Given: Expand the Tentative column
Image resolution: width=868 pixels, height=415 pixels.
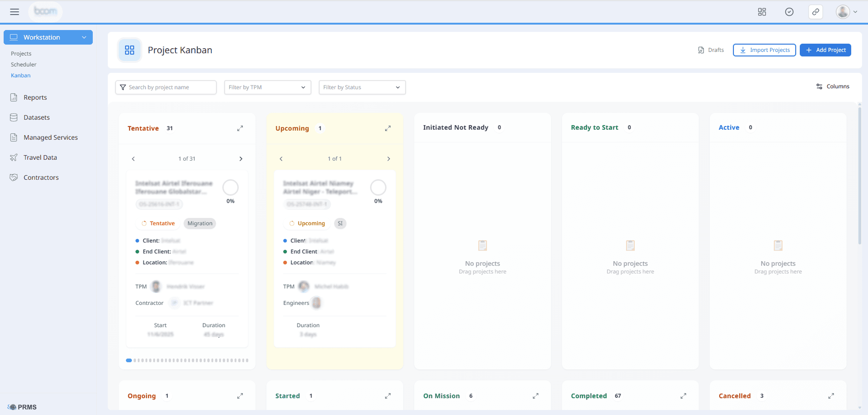Looking at the screenshot, I should click(240, 128).
